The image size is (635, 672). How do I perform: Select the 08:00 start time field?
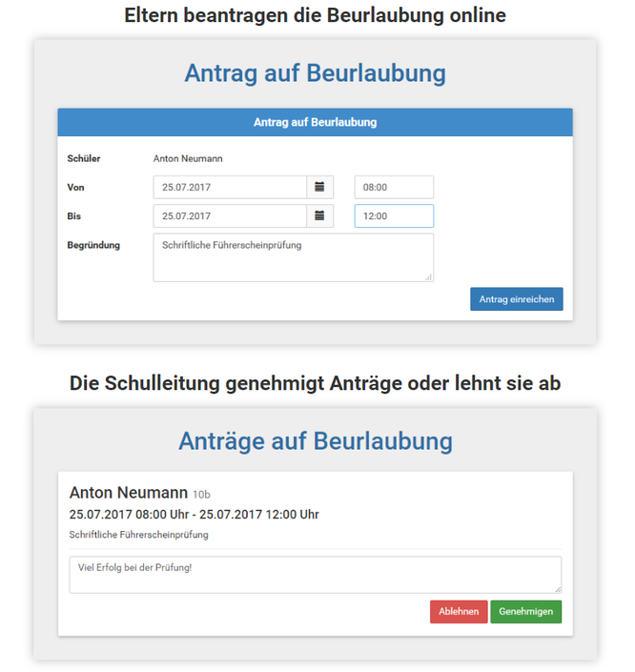(x=394, y=188)
